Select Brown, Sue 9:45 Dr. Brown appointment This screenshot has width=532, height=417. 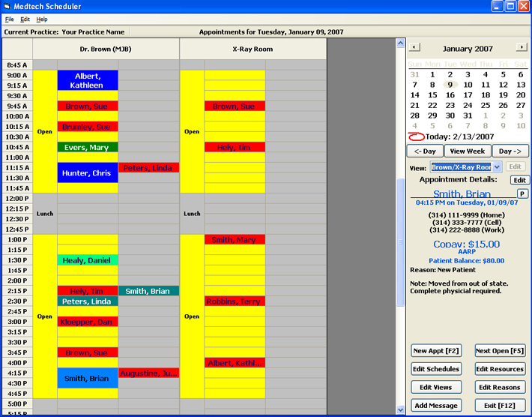click(x=88, y=106)
